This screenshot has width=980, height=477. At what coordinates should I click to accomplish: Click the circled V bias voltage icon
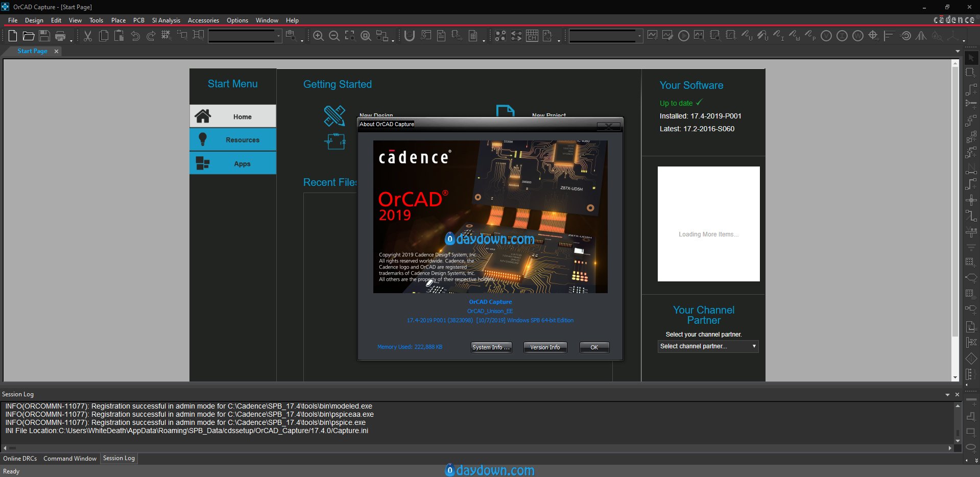point(826,36)
